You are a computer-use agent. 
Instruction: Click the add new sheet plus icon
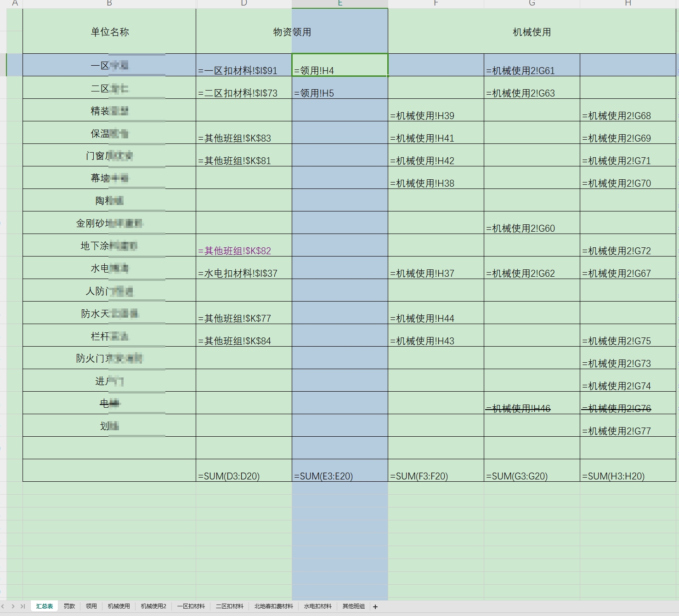tap(375, 607)
